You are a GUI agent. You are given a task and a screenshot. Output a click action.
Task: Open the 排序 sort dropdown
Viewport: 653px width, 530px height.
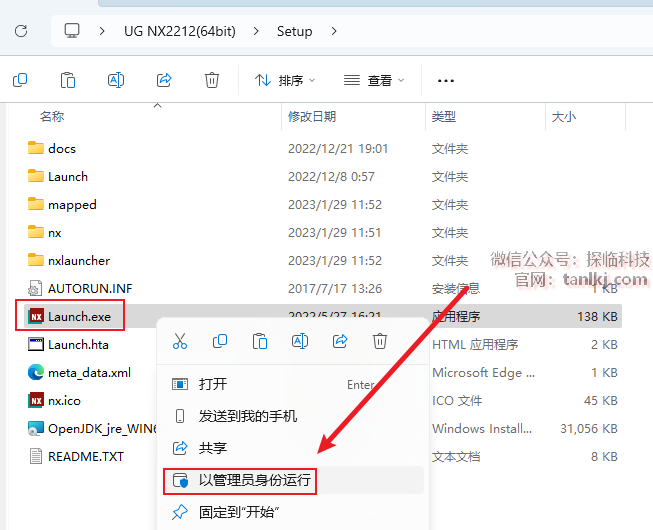285,80
